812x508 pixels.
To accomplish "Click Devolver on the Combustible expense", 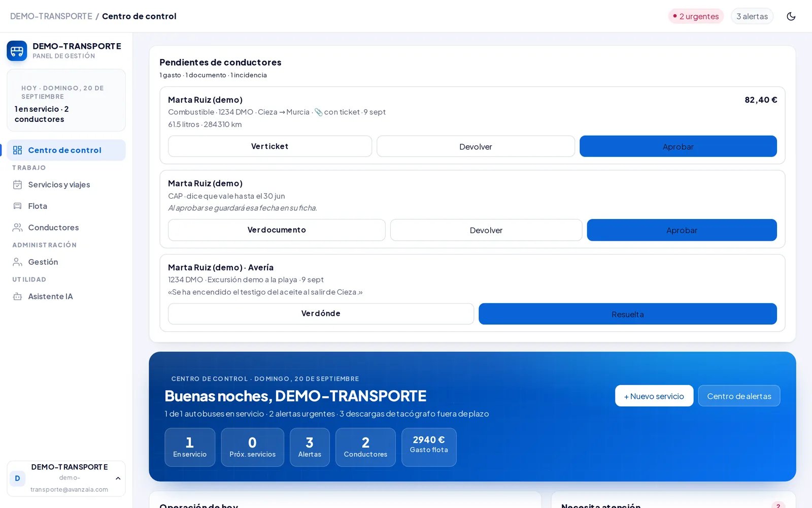I will tap(476, 146).
